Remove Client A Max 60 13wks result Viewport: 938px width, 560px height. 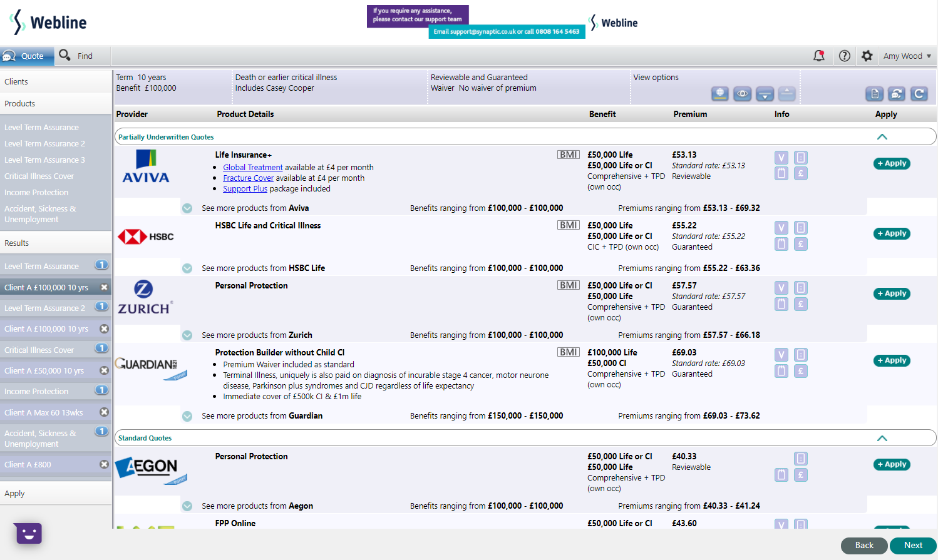click(105, 412)
